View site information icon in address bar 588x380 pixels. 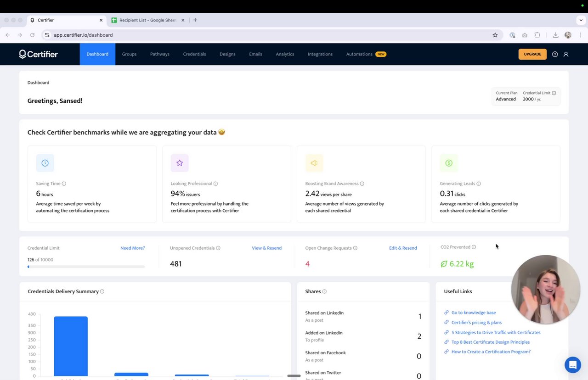coord(47,35)
